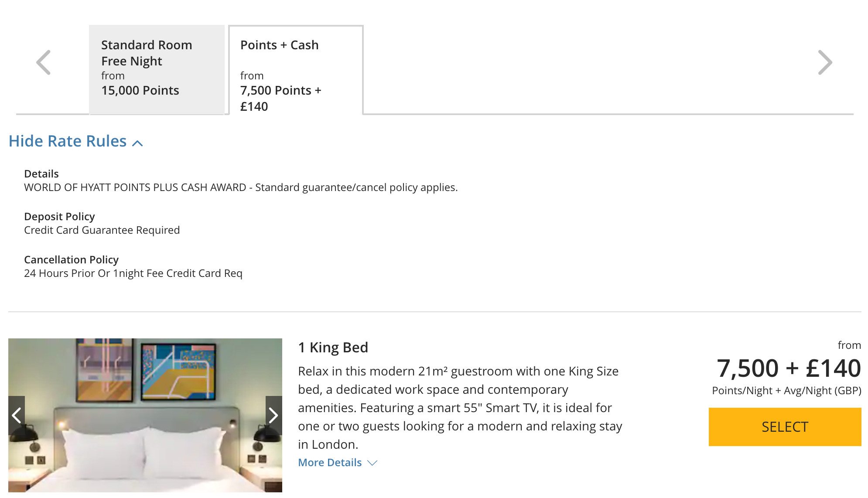Viewport: 868px width, 498px height.
Task: Click the chevron beside More Details
Action: tap(372, 463)
